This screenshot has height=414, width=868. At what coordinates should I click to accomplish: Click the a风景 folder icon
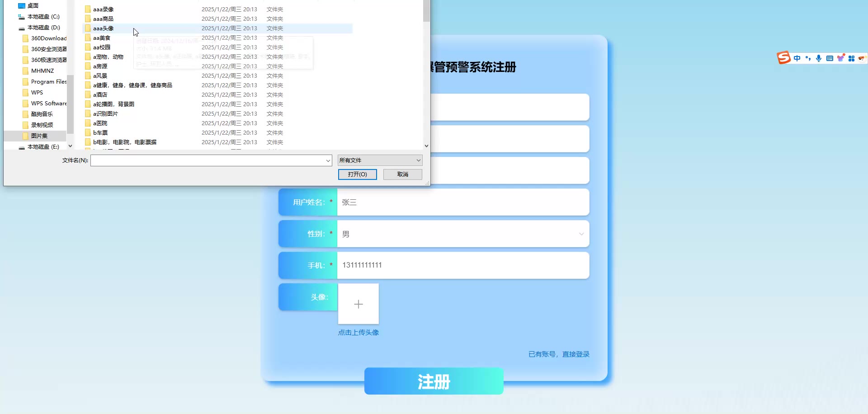88,75
